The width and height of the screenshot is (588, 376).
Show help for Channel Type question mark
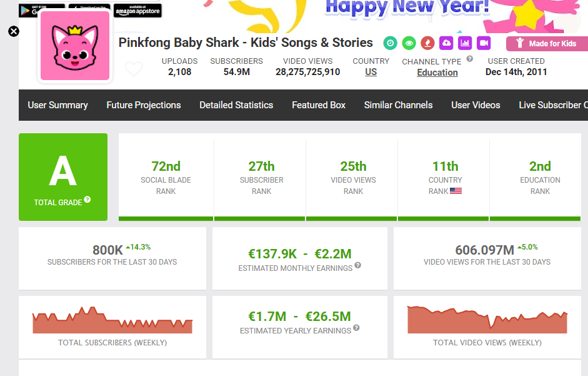(469, 59)
